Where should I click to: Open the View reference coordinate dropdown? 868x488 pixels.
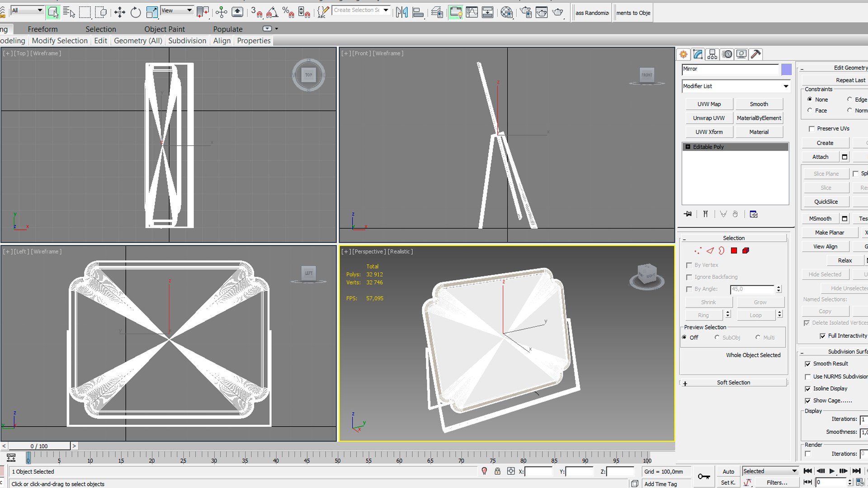(x=177, y=10)
